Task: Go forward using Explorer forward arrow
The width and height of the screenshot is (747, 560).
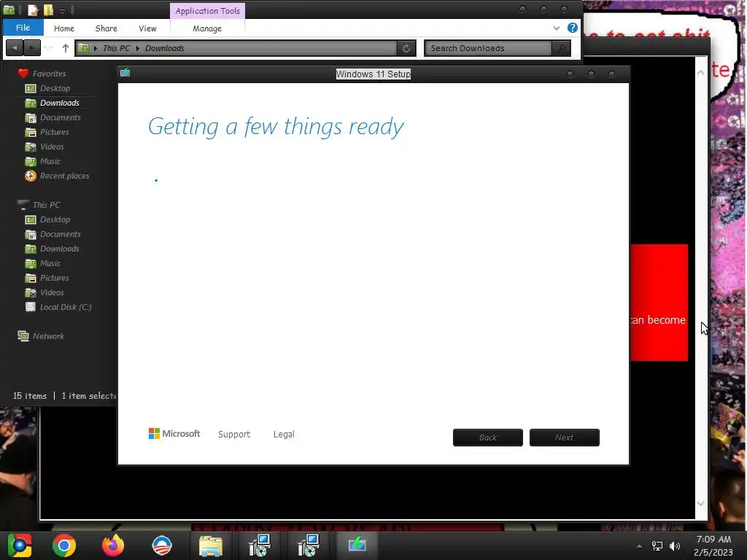Action: (x=31, y=48)
